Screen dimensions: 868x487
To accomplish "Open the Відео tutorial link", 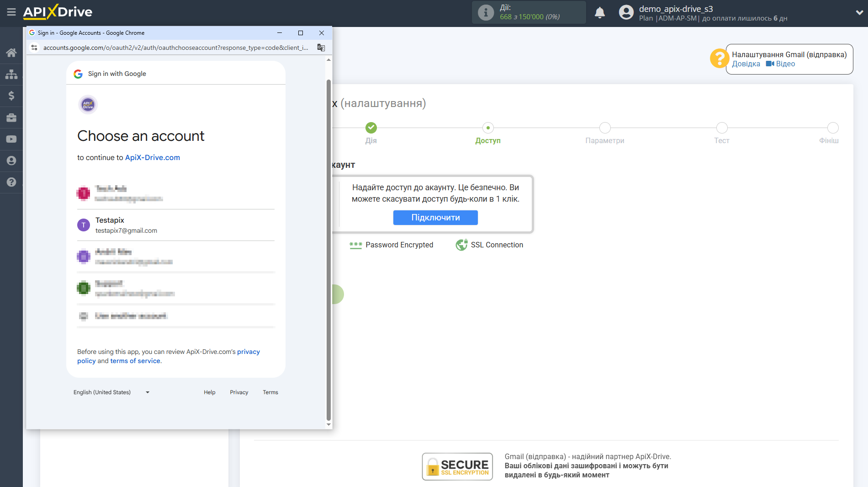I will (781, 64).
